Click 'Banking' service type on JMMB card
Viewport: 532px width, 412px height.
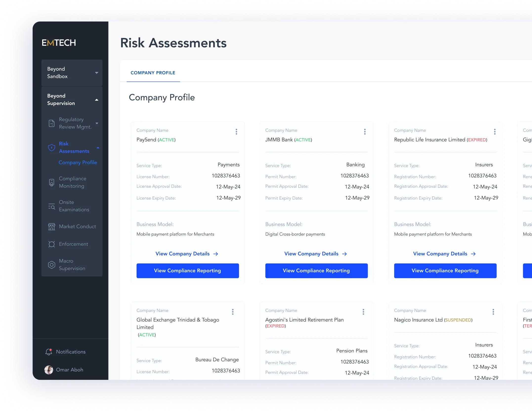355,165
